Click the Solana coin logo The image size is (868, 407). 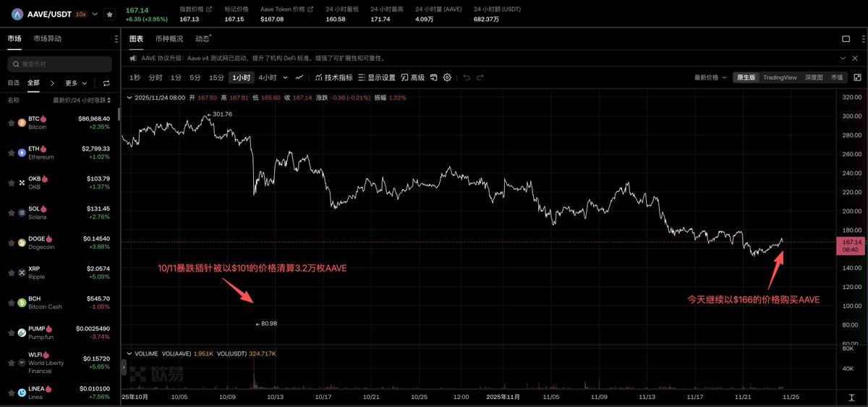tap(22, 212)
